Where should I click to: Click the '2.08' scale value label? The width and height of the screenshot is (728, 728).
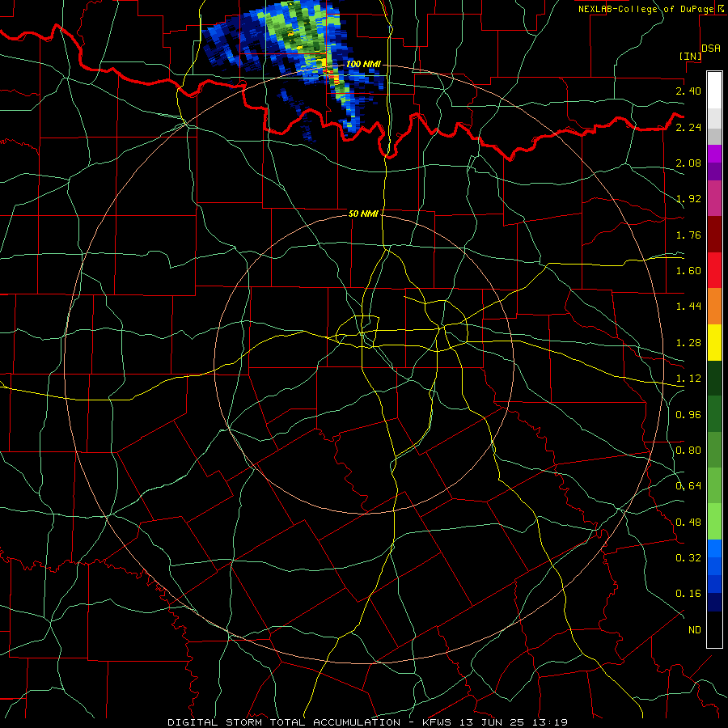click(x=688, y=163)
